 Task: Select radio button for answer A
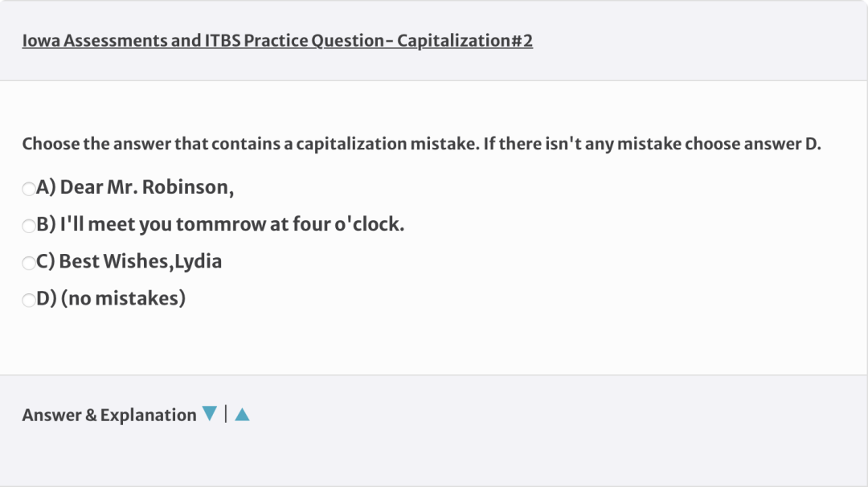[x=29, y=189]
